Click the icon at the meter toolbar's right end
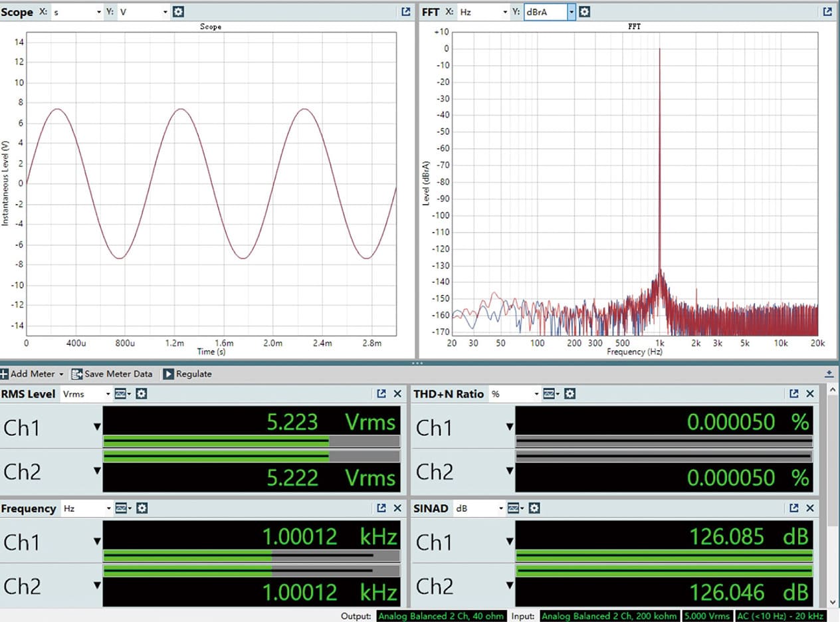Image resolution: width=840 pixels, height=622 pixels. coord(829,374)
